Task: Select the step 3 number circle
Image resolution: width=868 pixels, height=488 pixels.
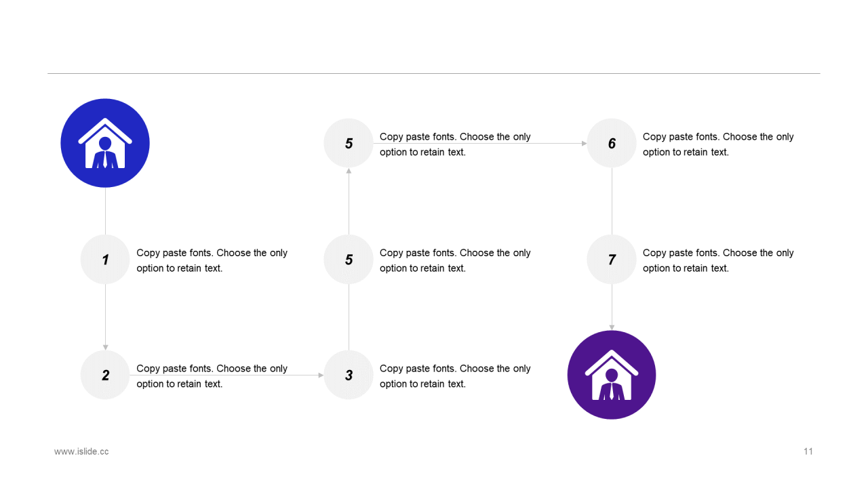Action: pyautogui.click(x=349, y=375)
